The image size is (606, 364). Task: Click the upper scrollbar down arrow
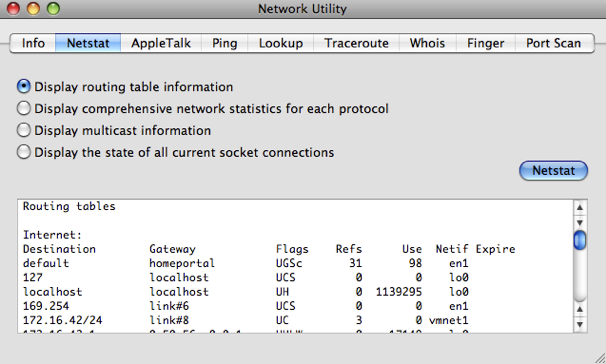(x=580, y=223)
